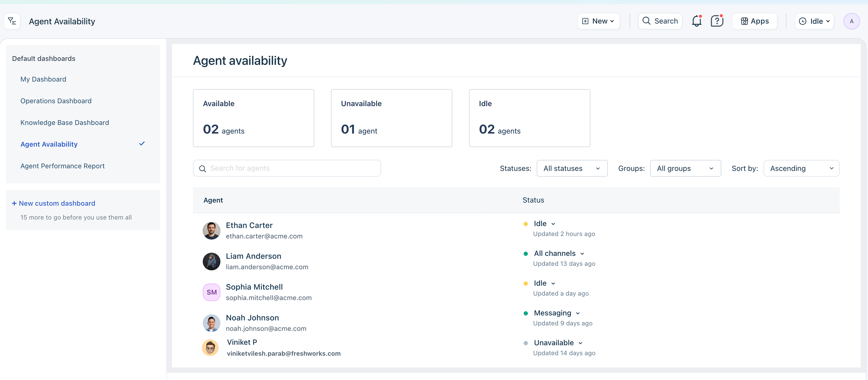Open the Idle status dropdown in the header
The height and width of the screenshot is (380, 868).
814,21
